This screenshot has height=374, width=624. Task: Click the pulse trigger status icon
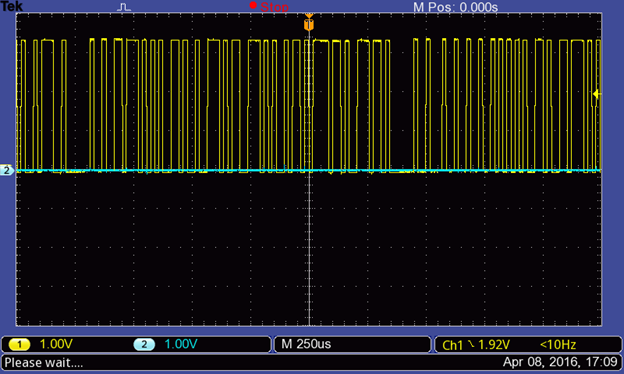click(x=124, y=7)
